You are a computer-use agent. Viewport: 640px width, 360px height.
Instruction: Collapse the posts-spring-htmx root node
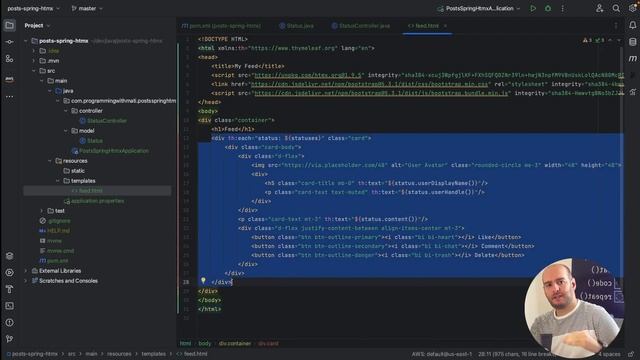26,41
